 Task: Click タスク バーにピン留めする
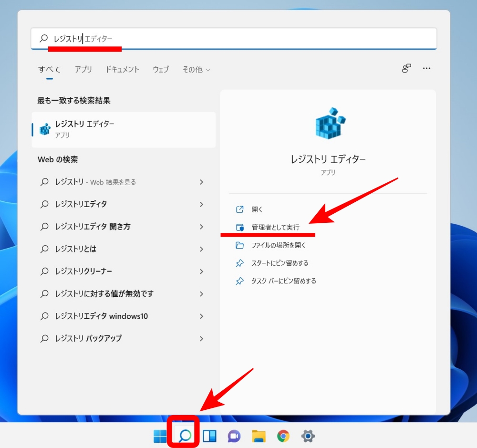pyautogui.click(x=284, y=281)
